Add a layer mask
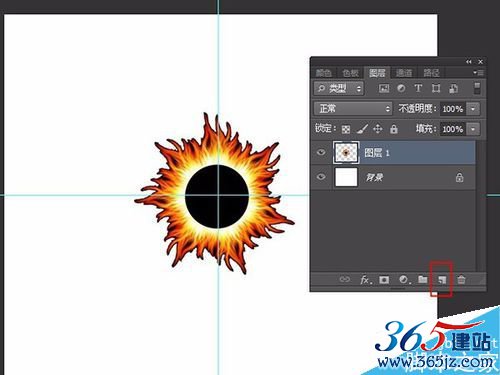Screen dimensions: 500x375 pyautogui.click(x=384, y=280)
